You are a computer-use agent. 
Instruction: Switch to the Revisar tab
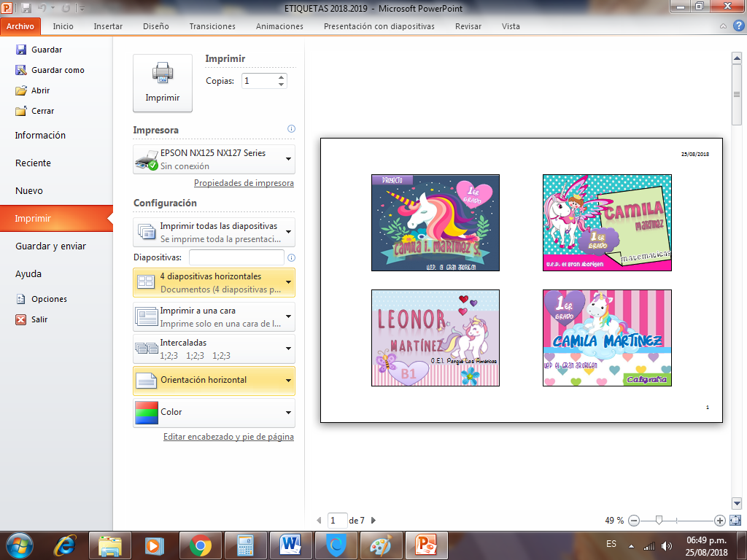point(468,26)
